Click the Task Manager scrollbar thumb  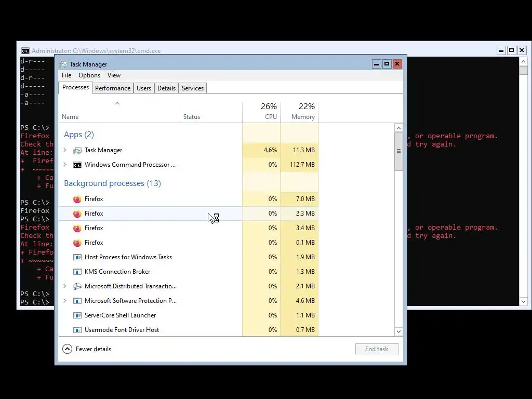(398, 151)
